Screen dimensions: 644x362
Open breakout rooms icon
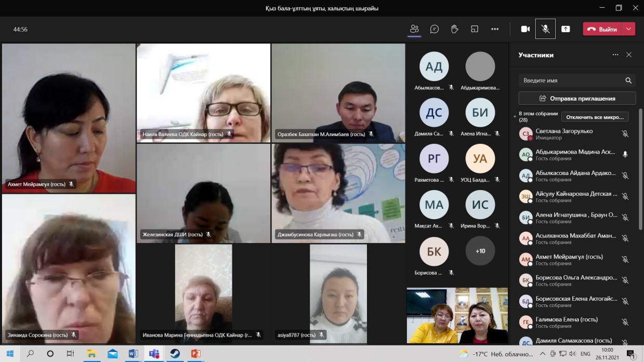tap(475, 29)
